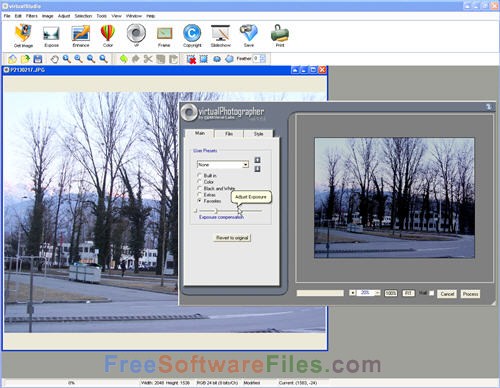Screen dimensions: 500x388
Task: Launch the Enhance tool
Action: tap(81, 36)
